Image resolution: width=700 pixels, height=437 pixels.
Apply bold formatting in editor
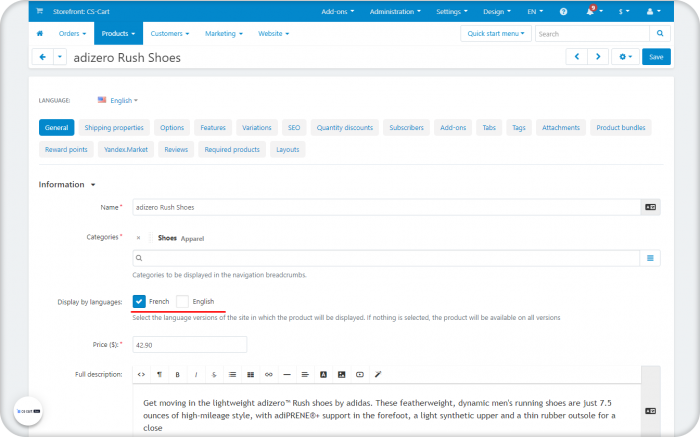point(177,375)
